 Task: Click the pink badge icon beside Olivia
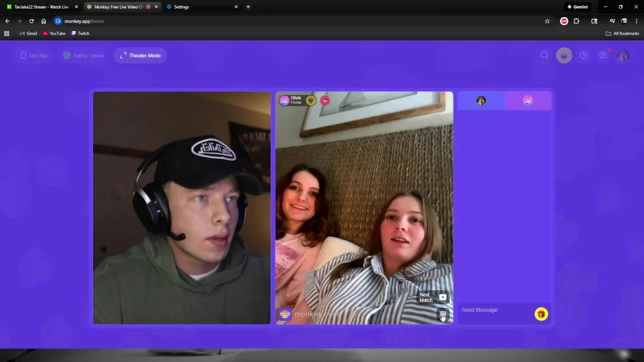[x=325, y=101]
